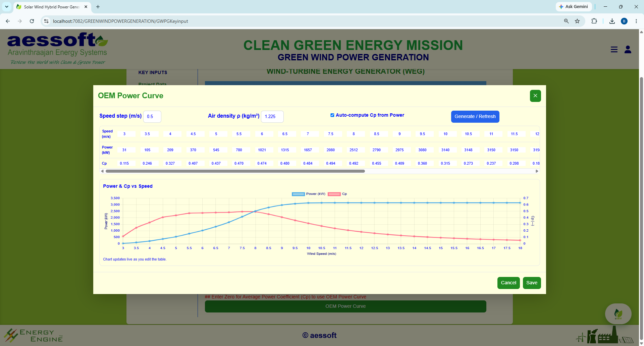This screenshot has width=644, height=346.
Task: Click the table scroll right arrow
Action: pyautogui.click(x=537, y=171)
